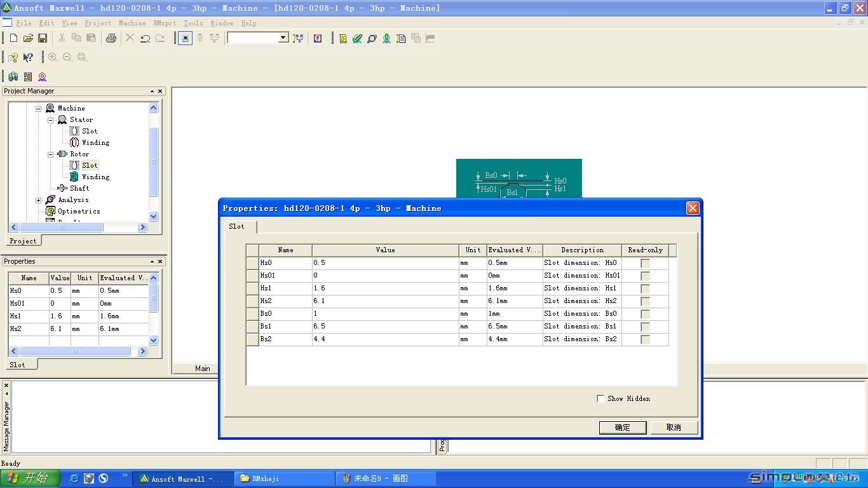Validate the design with the green checkmark icon
This screenshot has width=868, height=488.
[357, 38]
